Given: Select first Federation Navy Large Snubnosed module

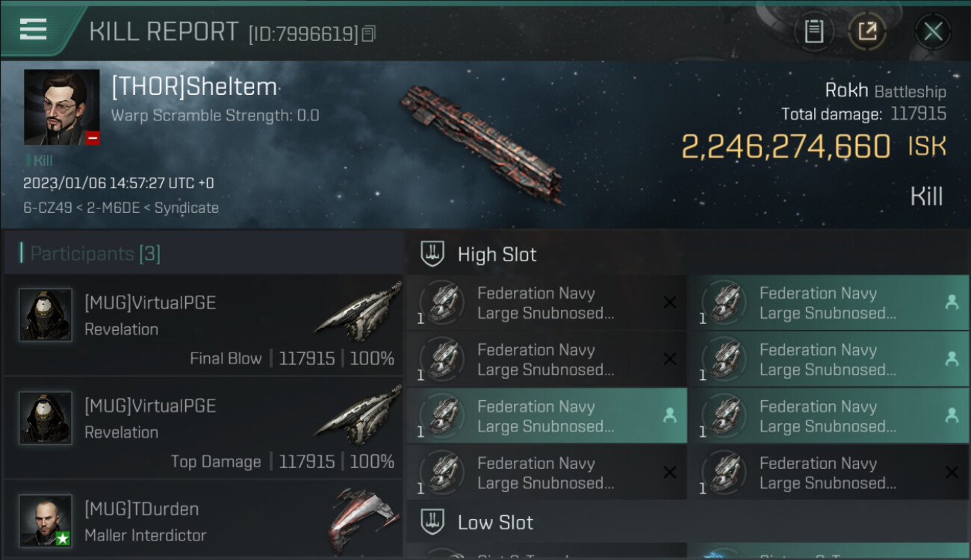Looking at the screenshot, I should pos(545,303).
